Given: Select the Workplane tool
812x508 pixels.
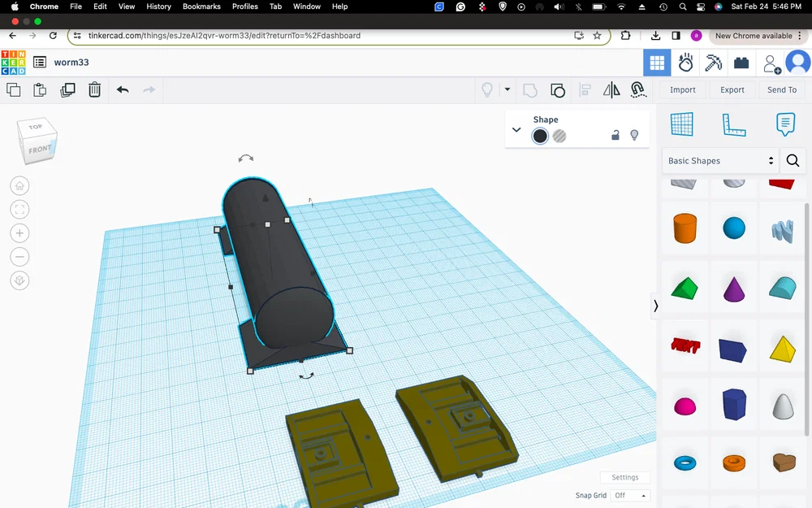Looking at the screenshot, I should [x=681, y=124].
